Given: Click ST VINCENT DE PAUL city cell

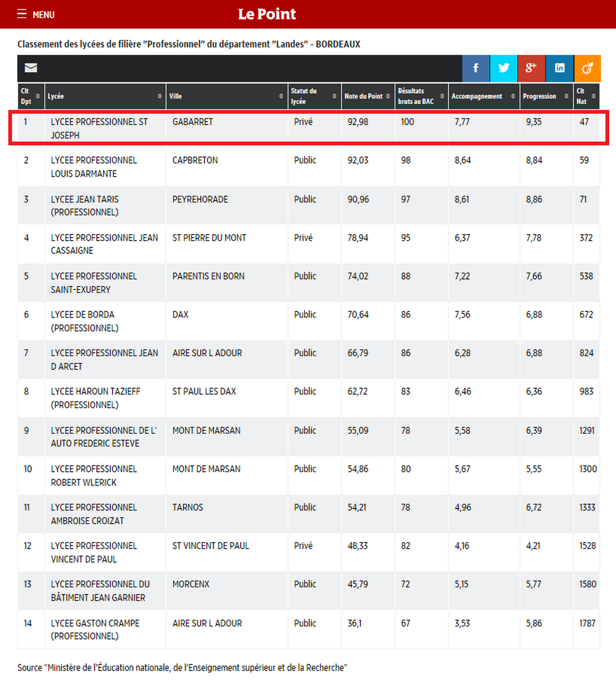Looking at the screenshot, I should [211, 546].
